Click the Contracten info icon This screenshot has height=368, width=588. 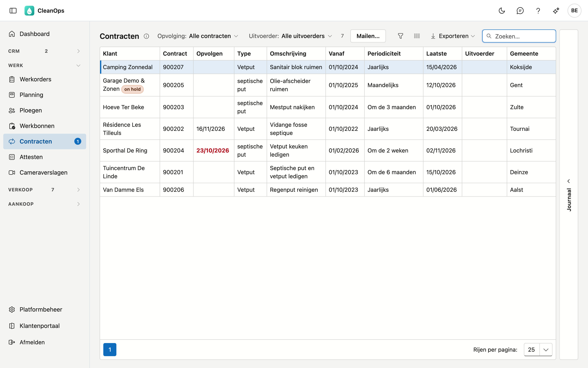click(146, 36)
